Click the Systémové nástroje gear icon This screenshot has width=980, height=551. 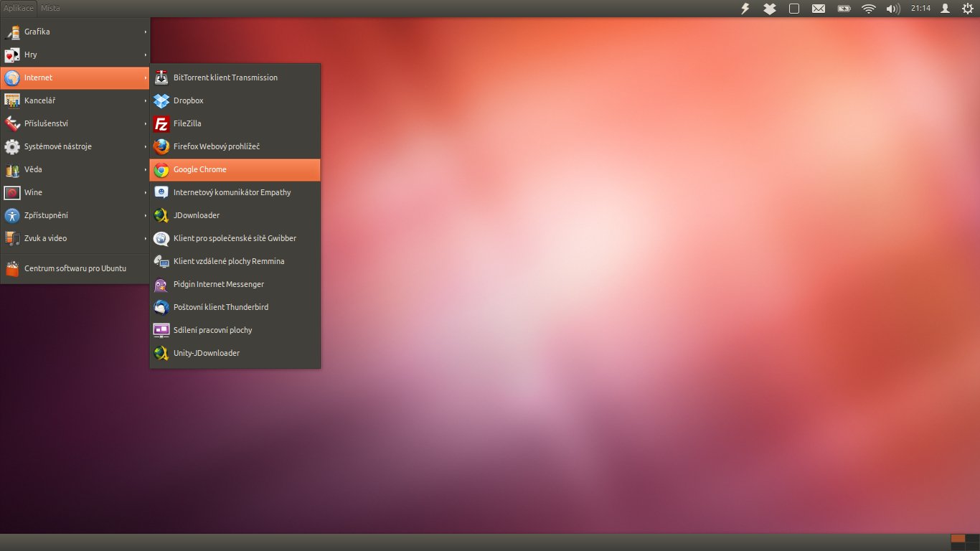pyautogui.click(x=12, y=146)
